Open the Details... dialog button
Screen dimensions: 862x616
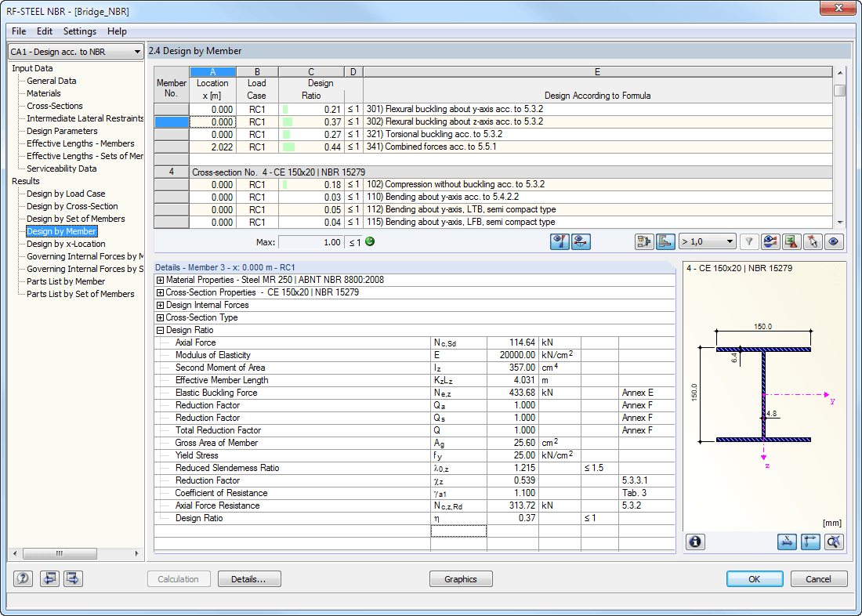248,578
